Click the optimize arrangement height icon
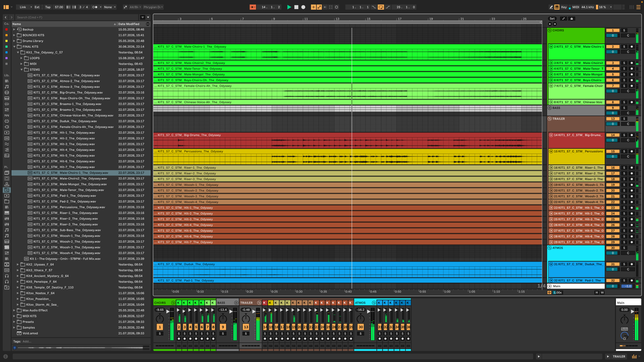Viewport: 644px width, 362px height. pyautogui.click(x=563, y=19)
